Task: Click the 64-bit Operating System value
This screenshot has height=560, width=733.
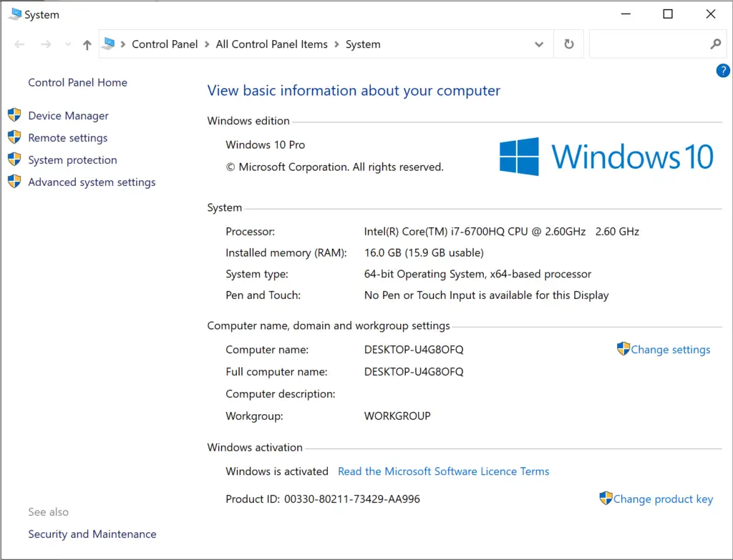Action: click(x=477, y=274)
